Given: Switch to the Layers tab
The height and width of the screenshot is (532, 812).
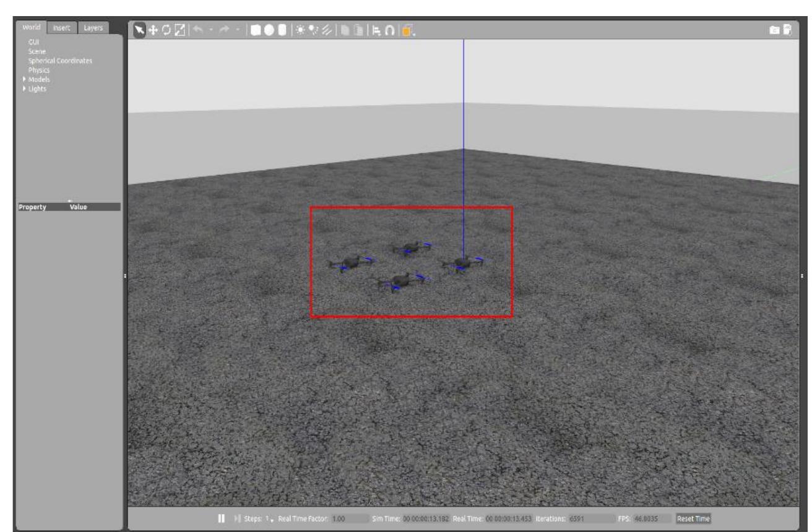Looking at the screenshot, I should [93, 27].
